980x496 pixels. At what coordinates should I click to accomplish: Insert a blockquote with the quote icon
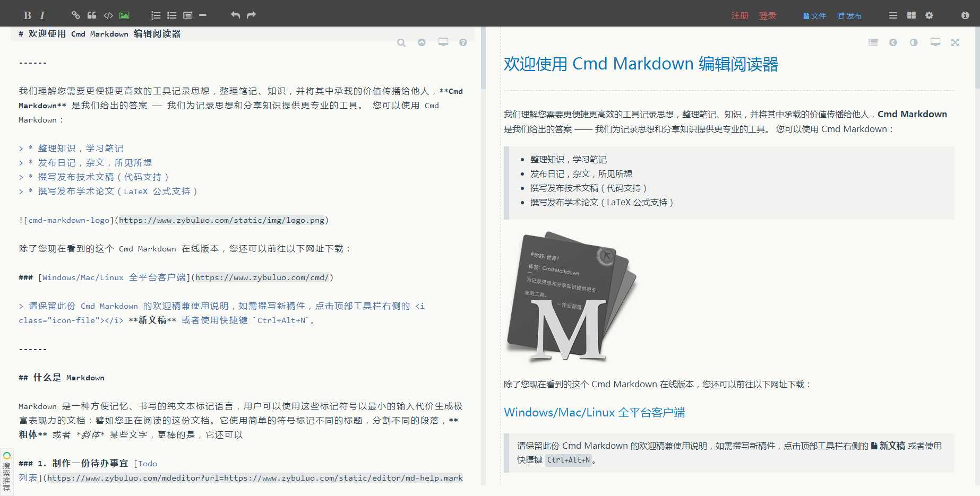(x=92, y=15)
